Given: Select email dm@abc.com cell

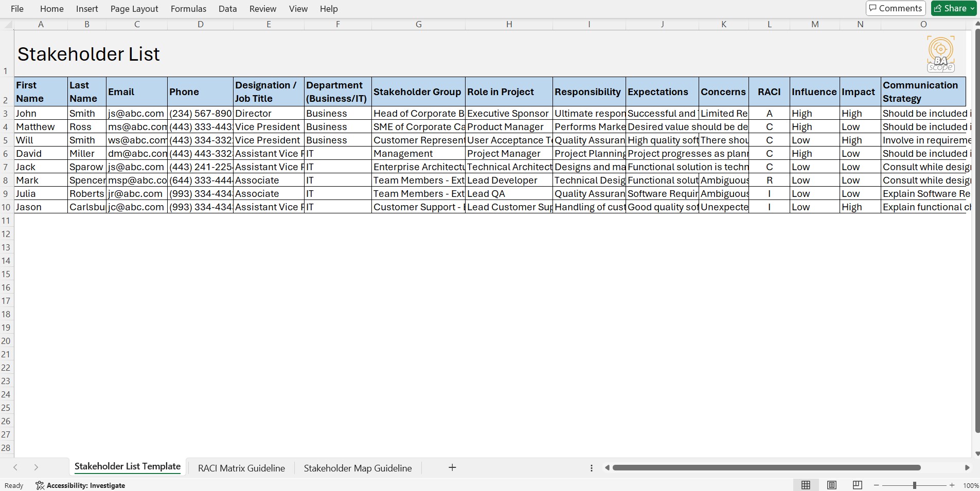Looking at the screenshot, I should [136, 153].
